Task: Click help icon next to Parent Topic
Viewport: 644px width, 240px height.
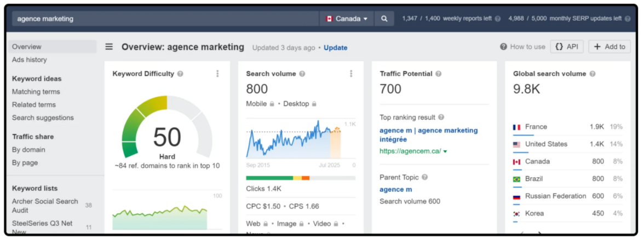Action: coord(424,177)
